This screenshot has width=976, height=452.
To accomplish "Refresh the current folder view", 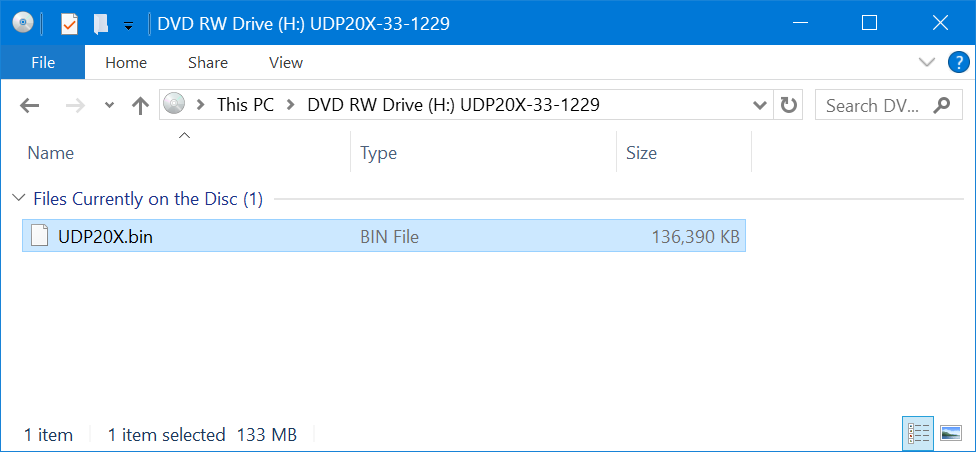I will click(x=788, y=105).
